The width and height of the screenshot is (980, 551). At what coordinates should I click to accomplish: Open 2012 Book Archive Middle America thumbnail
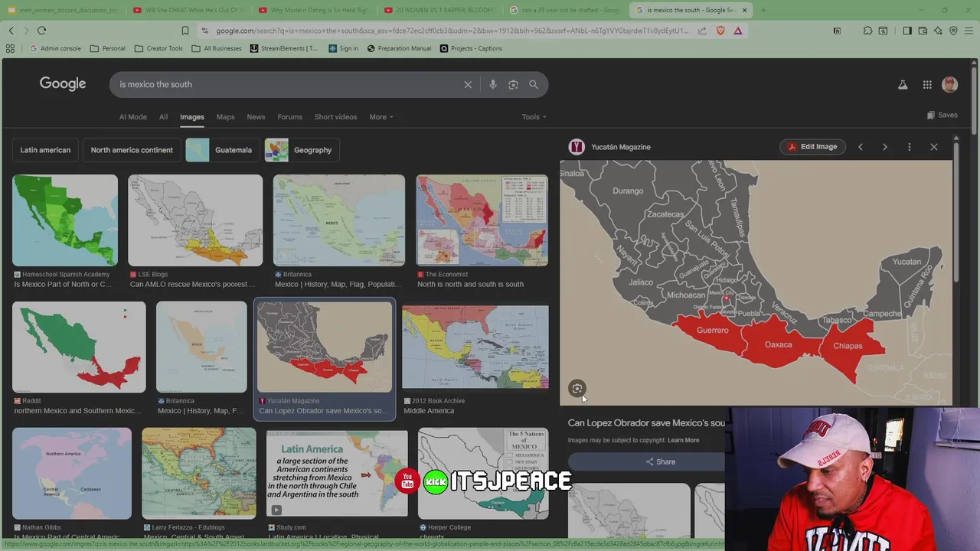pyautogui.click(x=475, y=347)
